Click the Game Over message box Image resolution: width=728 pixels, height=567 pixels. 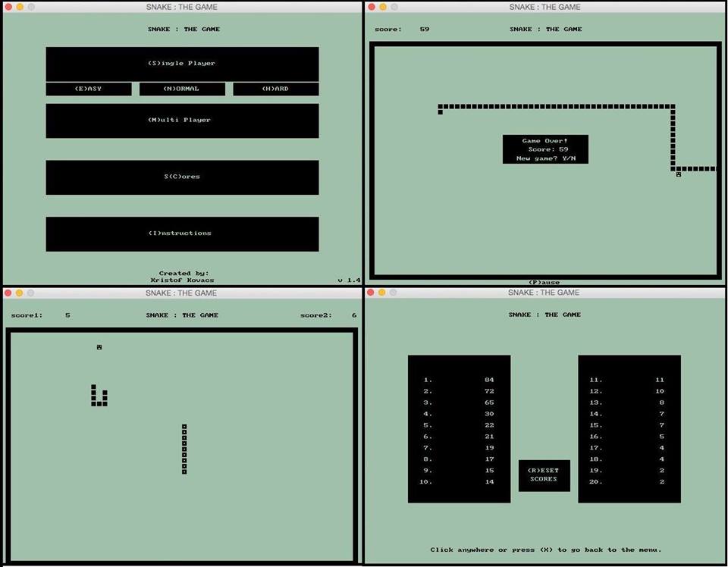(545, 149)
